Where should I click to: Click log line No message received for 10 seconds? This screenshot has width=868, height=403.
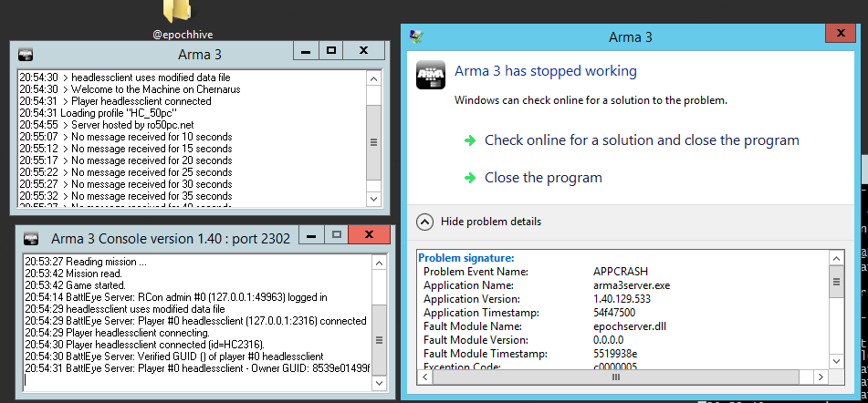(x=126, y=137)
